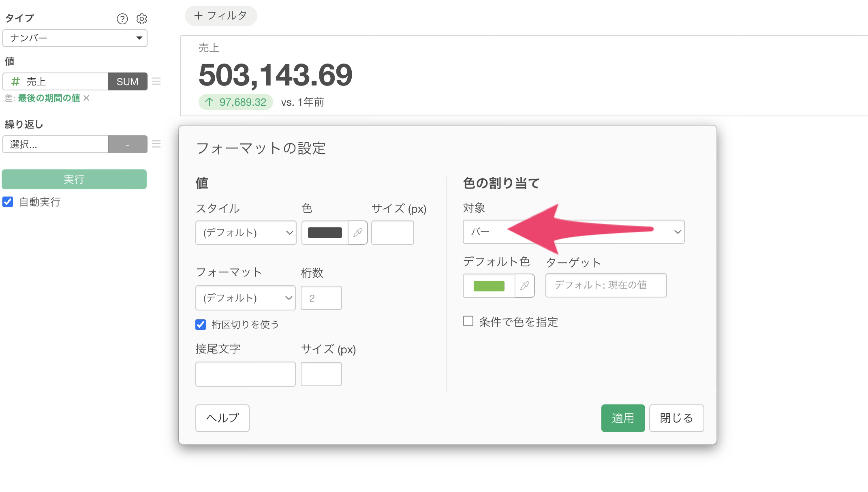Uncheck 桁区切りを使う checkbox
The image size is (868, 492).
pos(201,324)
